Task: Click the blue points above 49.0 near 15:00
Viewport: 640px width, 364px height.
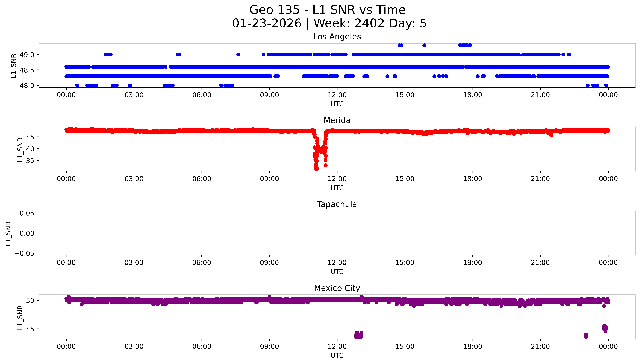Action: click(400, 45)
